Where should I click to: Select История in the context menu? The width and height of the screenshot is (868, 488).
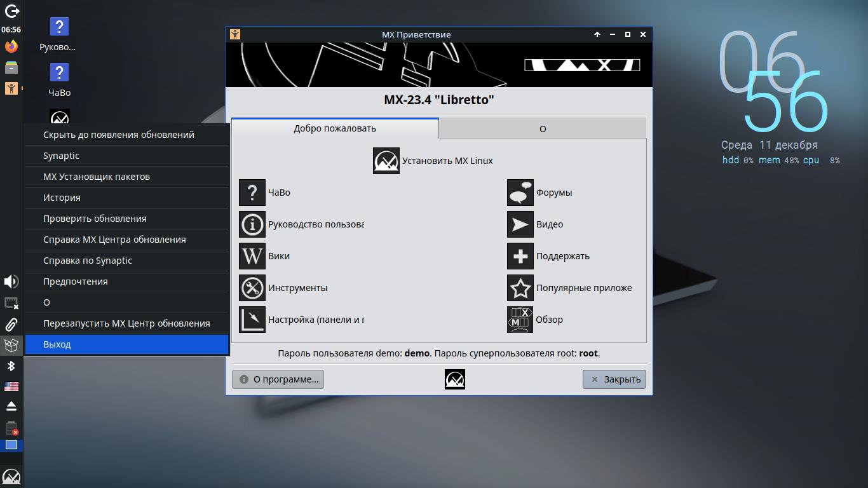(126, 198)
